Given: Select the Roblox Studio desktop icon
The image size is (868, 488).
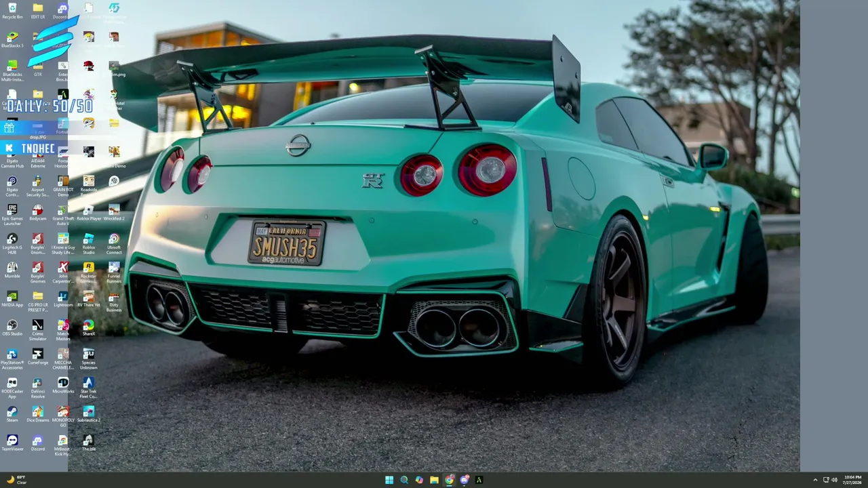Looking at the screenshot, I should [x=88, y=243].
